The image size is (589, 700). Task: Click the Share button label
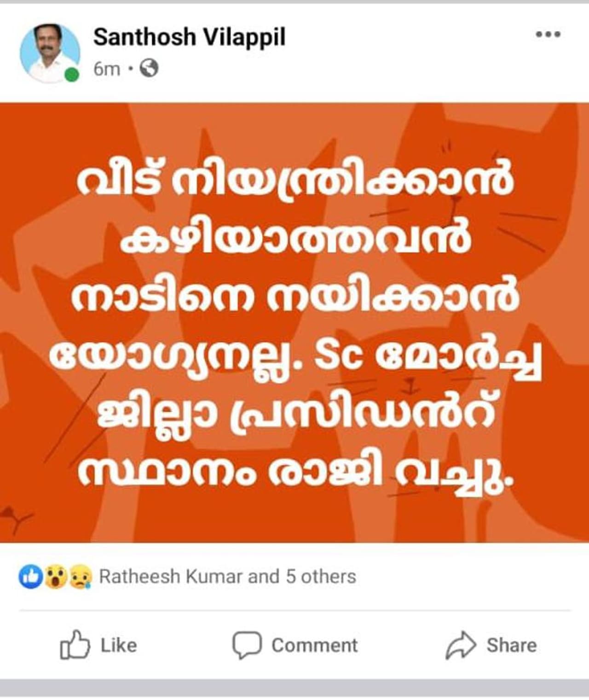(x=512, y=645)
